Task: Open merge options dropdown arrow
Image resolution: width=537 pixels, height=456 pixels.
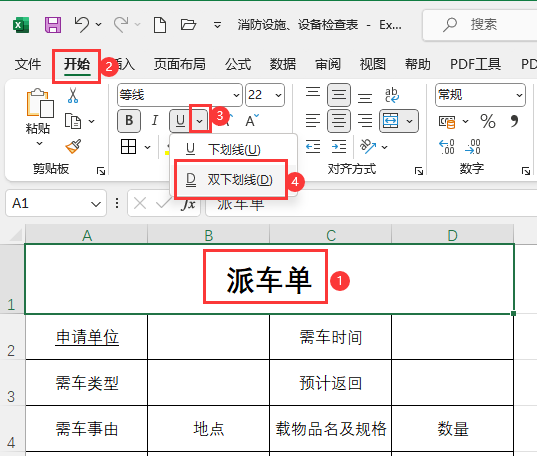Action: pos(410,121)
